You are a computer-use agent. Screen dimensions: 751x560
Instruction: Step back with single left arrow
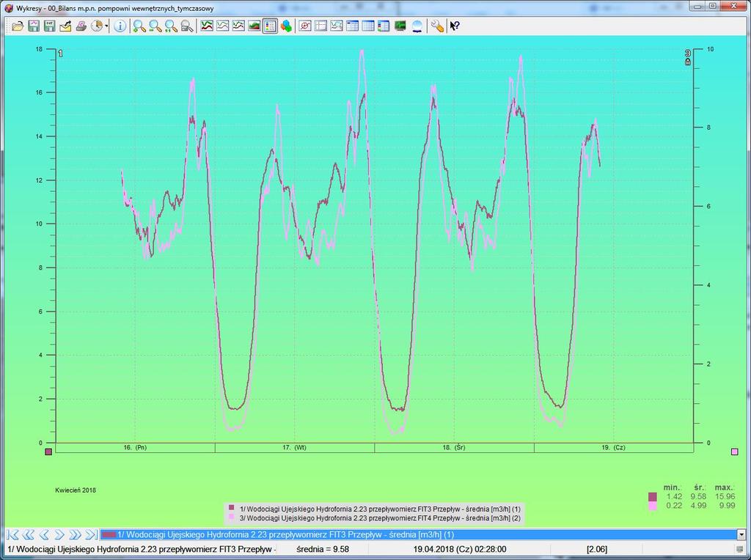(x=43, y=534)
